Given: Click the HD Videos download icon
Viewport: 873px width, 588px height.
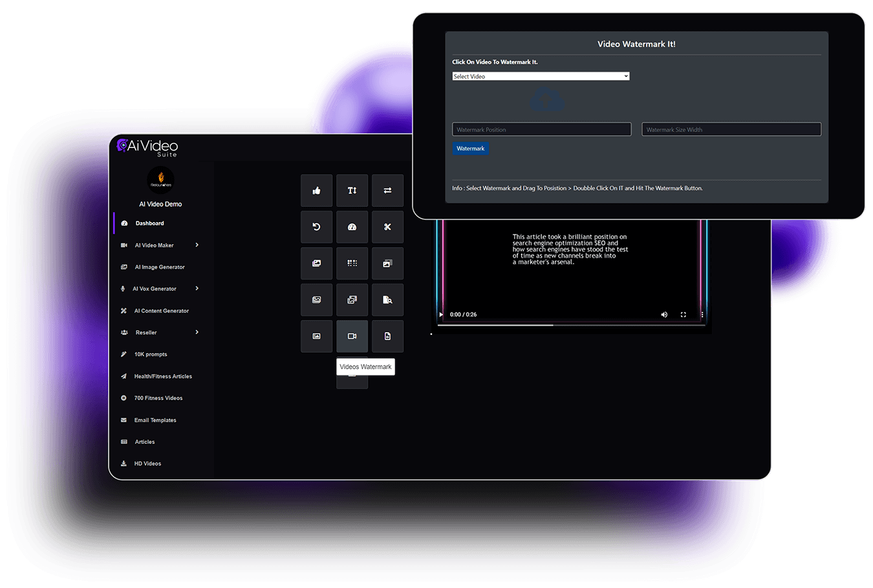Looking at the screenshot, I should click(x=124, y=463).
